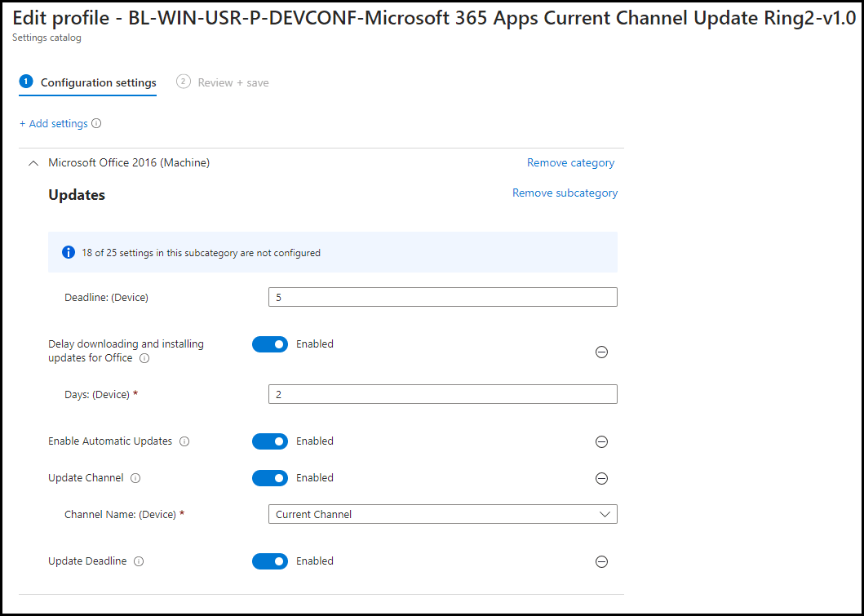Click the minus icon beside Enable Automatic Updates
Screen dimensions: 864x616
click(601, 441)
